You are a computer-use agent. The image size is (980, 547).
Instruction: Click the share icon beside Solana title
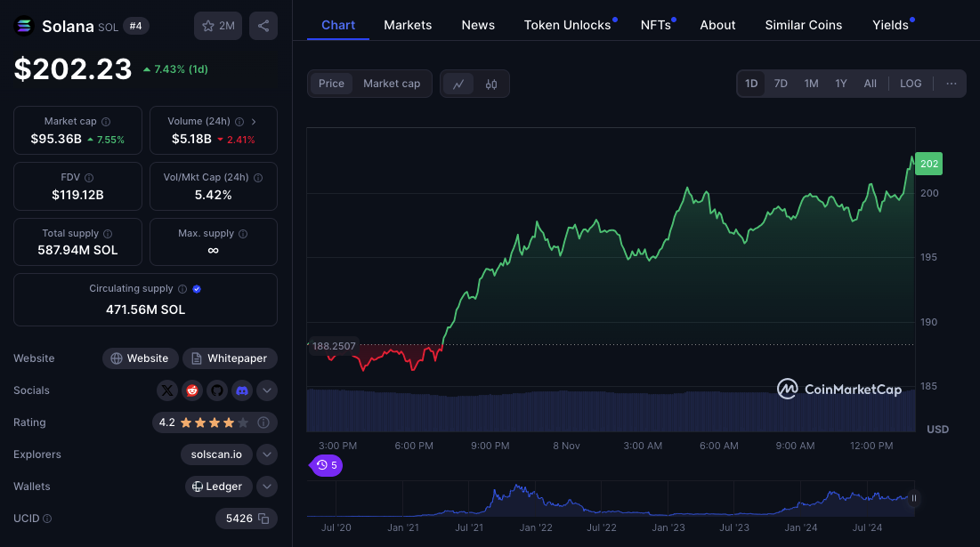point(263,26)
